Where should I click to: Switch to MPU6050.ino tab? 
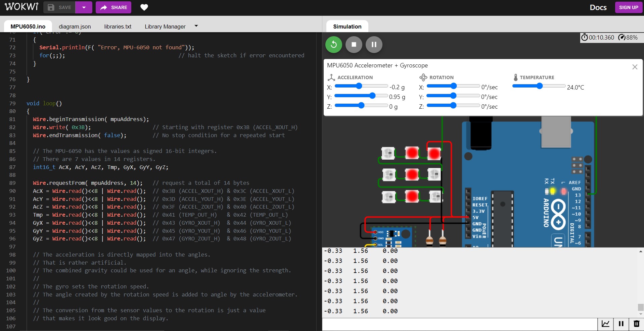coord(28,26)
